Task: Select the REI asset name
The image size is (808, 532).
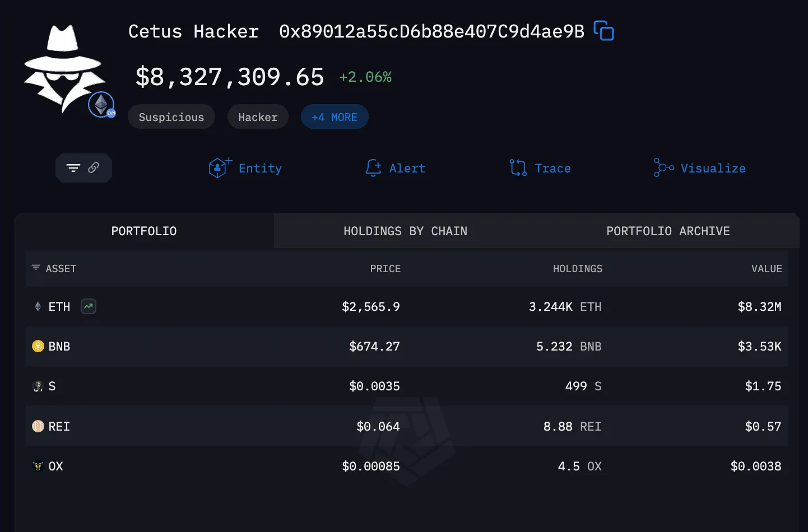Action: point(59,426)
